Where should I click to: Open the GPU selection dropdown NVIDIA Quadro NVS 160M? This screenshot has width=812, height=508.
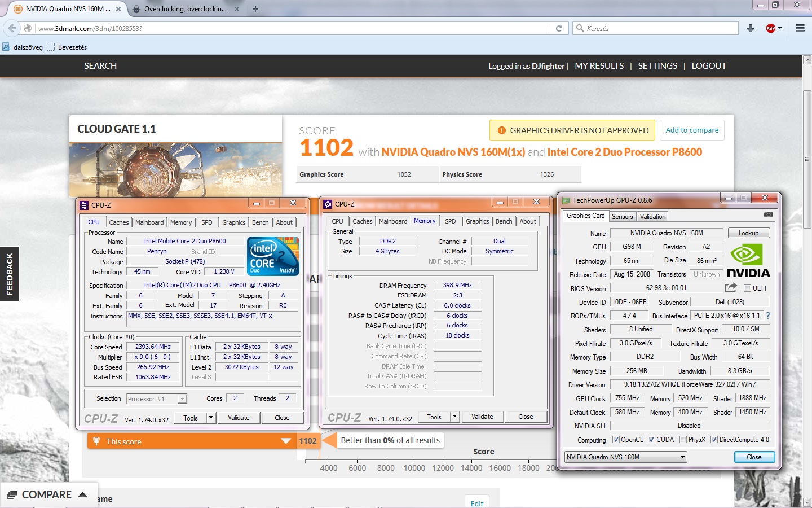click(x=625, y=457)
